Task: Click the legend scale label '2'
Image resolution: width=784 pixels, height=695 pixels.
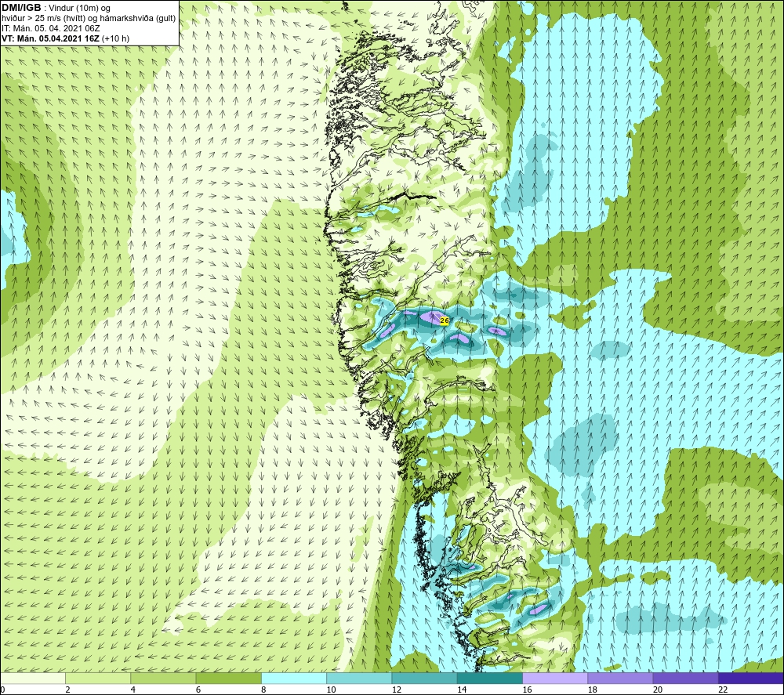Action: (x=68, y=690)
